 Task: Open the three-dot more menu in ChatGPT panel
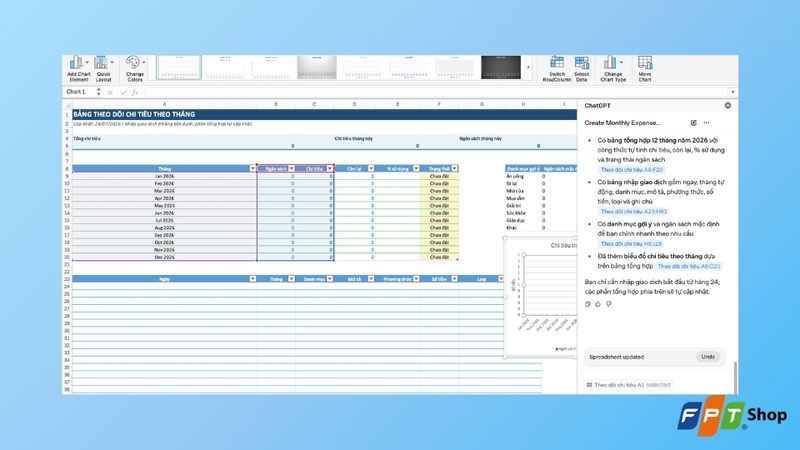click(x=707, y=122)
